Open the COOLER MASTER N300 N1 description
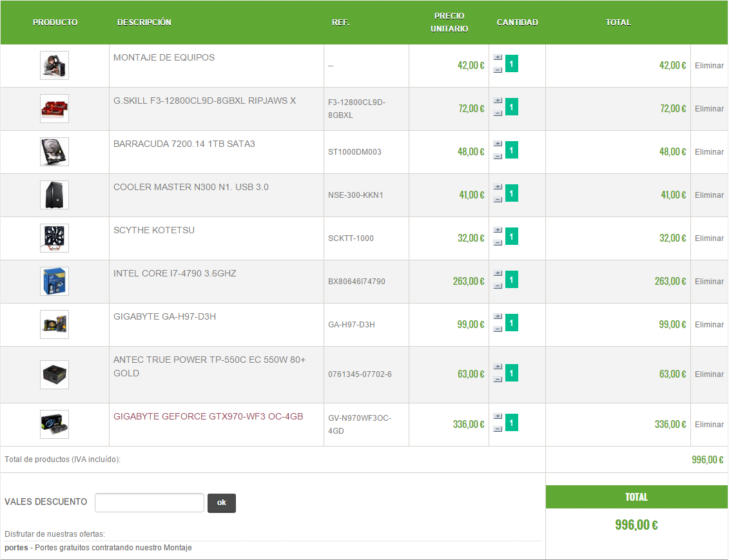The image size is (729, 560). coord(191,187)
